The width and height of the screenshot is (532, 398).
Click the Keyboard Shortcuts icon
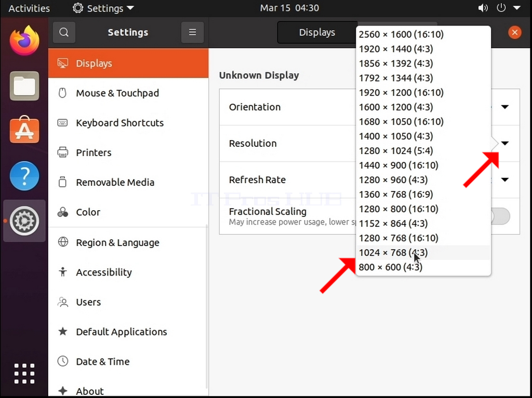pos(62,122)
